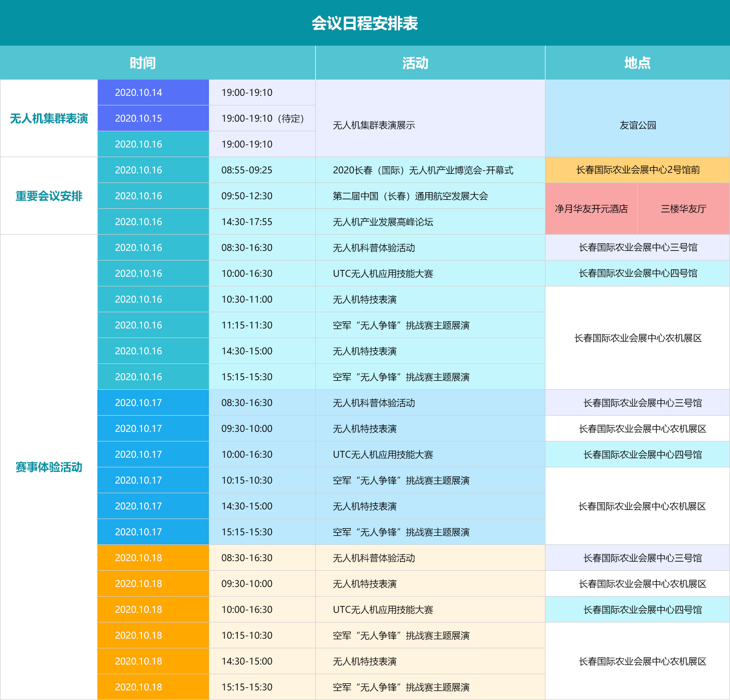The height and width of the screenshot is (700, 730).
Task: Click time 10:30-11:00
Action: point(262,299)
